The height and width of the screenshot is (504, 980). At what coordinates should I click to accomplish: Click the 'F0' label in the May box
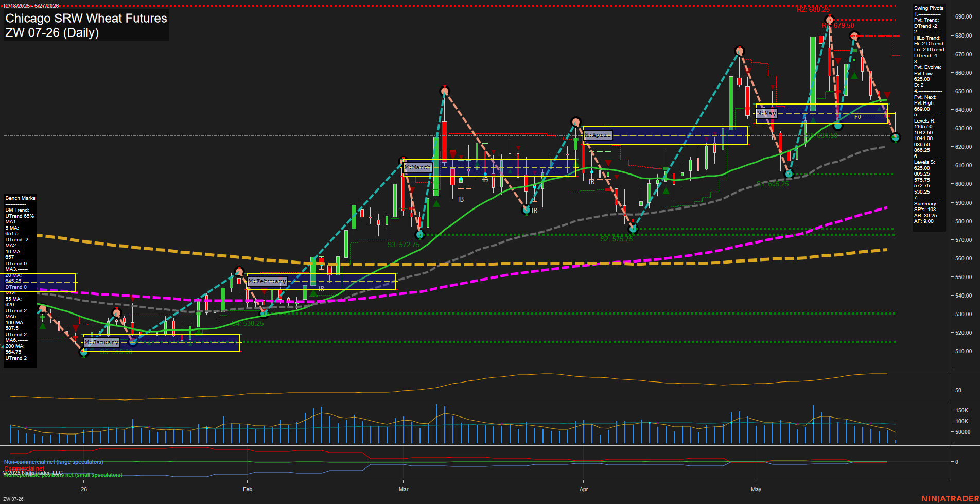click(857, 117)
